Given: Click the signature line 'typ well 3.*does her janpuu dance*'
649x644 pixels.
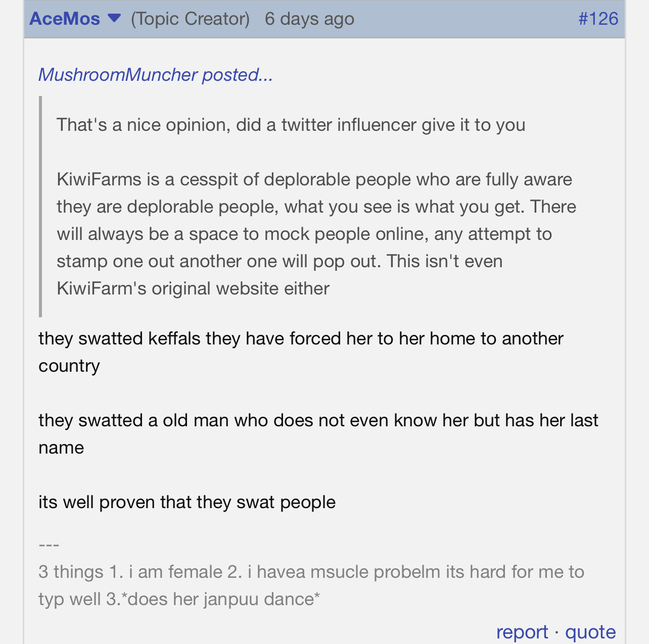Looking at the screenshot, I should pyautogui.click(x=179, y=599).
